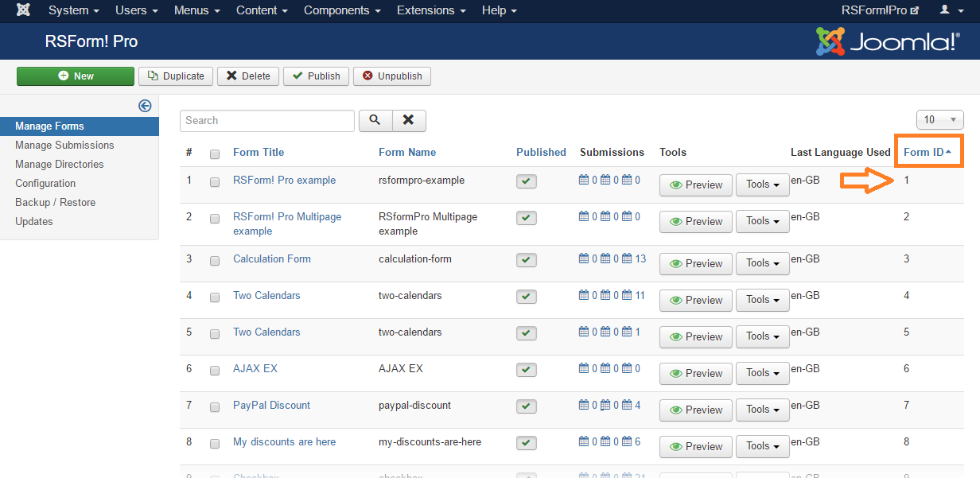Screen dimensions: 980x478
Task: Check the Calculation Form row checkbox
Action: click(215, 261)
